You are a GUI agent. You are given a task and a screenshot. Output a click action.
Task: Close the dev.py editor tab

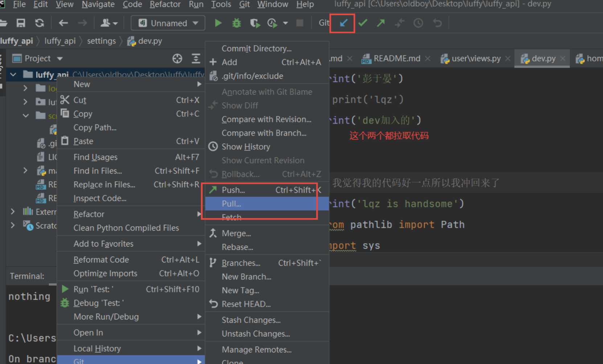pos(562,58)
